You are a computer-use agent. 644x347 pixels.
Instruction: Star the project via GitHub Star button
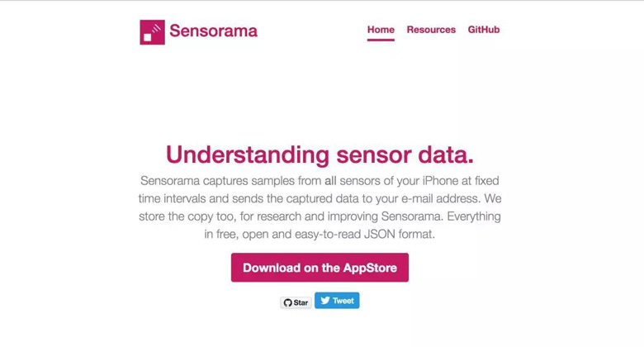[296, 302]
